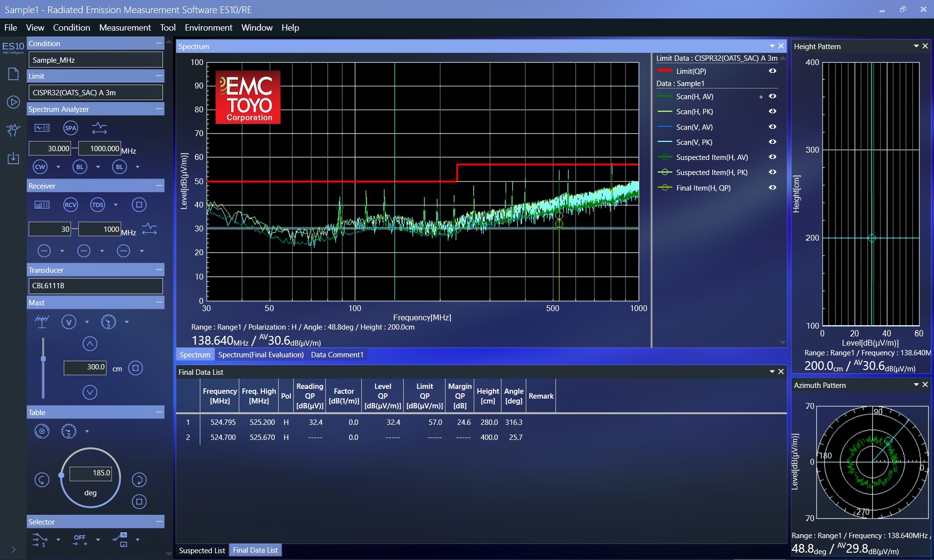Viewport: 934px width, 560px height.
Task: Select the SPA spectrum analyzer mode icon
Action: (x=70, y=128)
